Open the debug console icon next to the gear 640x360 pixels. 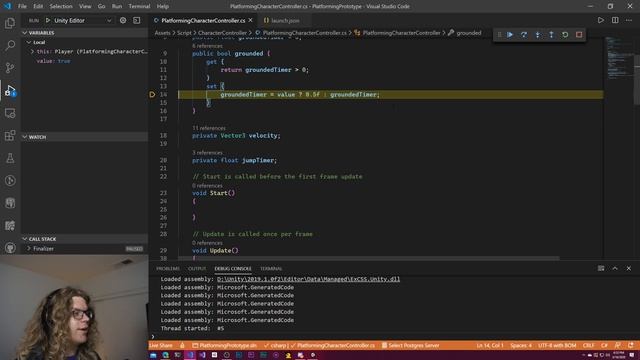click(x=137, y=20)
